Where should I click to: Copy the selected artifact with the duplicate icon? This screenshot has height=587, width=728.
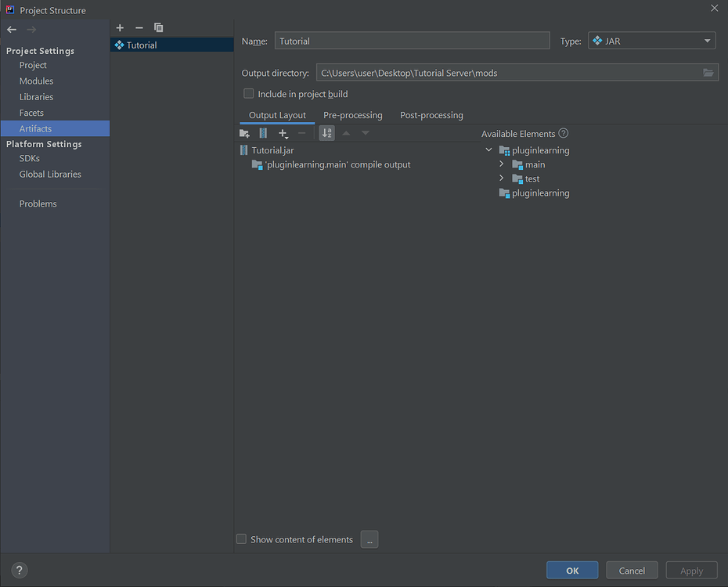(158, 28)
